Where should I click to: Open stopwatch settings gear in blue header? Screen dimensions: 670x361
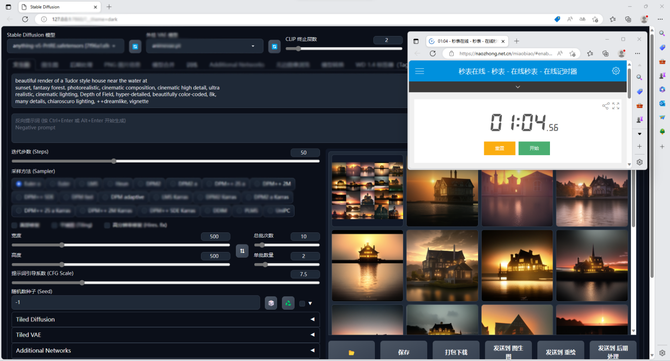616,71
